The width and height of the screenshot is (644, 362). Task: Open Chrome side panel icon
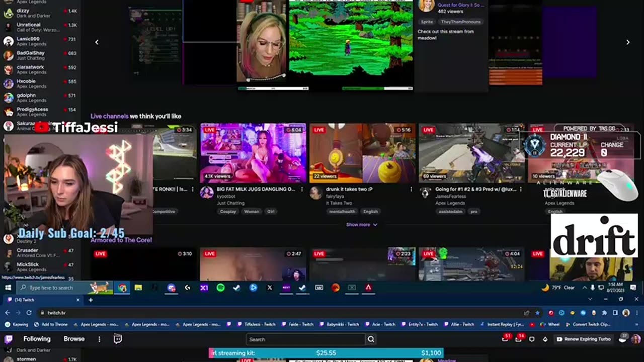click(x=615, y=313)
